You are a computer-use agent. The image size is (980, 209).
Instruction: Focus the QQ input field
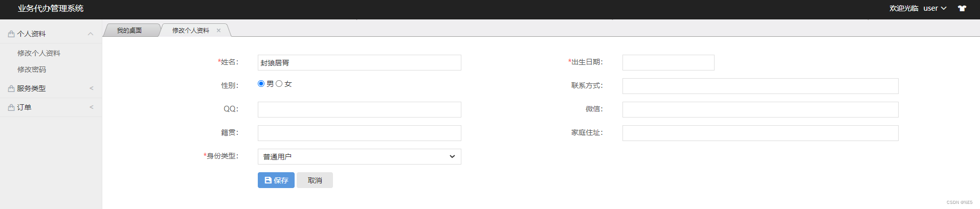360,109
